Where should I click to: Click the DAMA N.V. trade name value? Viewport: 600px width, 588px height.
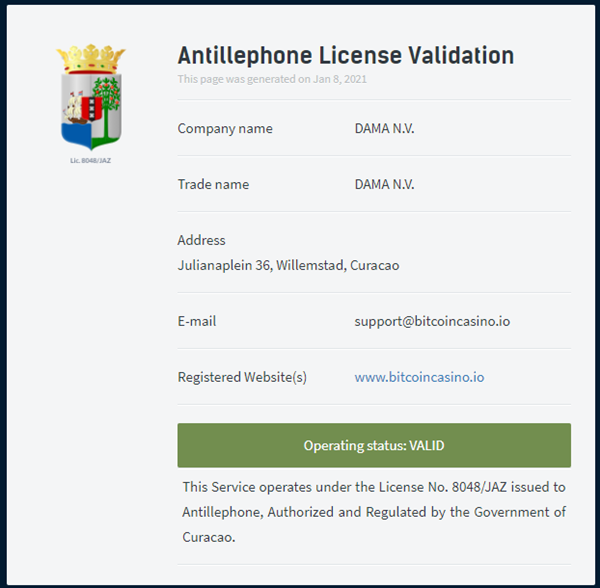(x=384, y=184)
